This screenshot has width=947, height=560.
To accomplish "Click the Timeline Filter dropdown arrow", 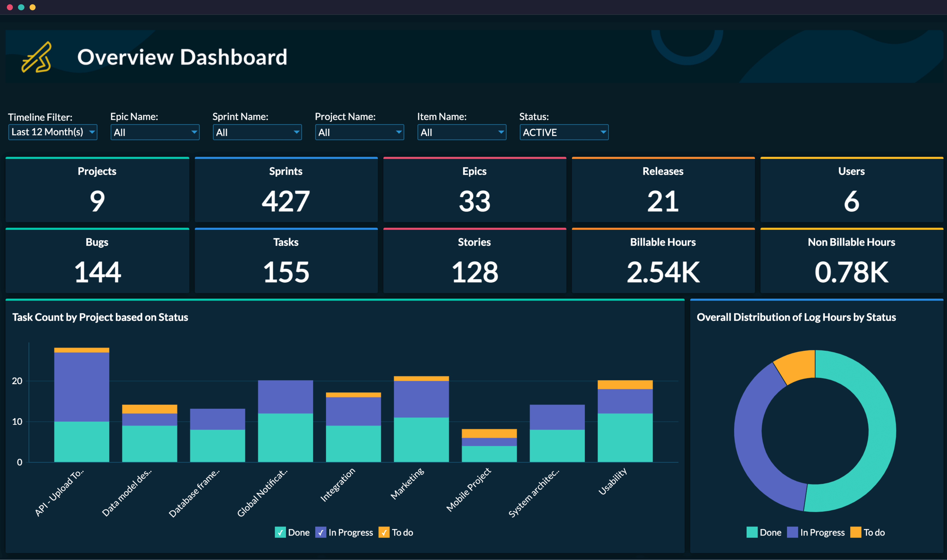I will click(92, 132).
